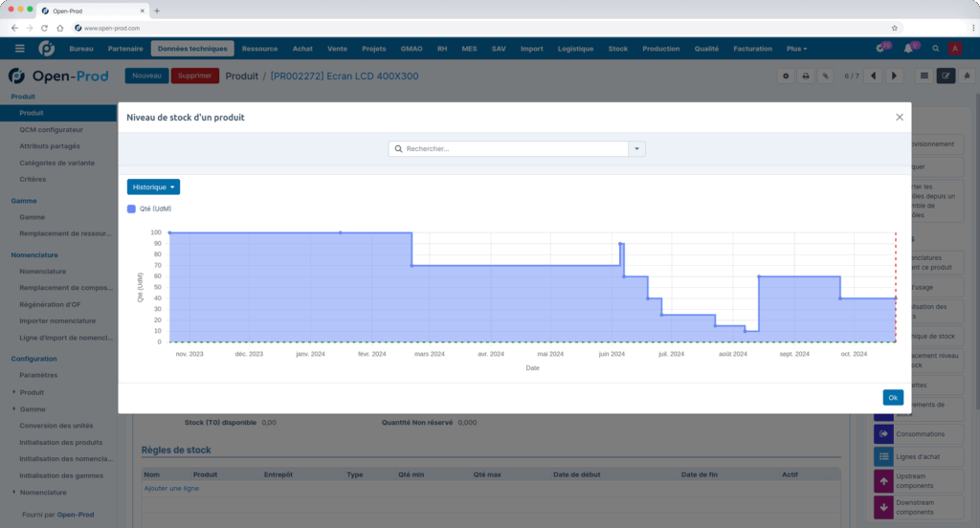The width and height of the screenshot is (980, 528).
Task: Click the Ok button in the dialog
Action: (x=893, y=397)
